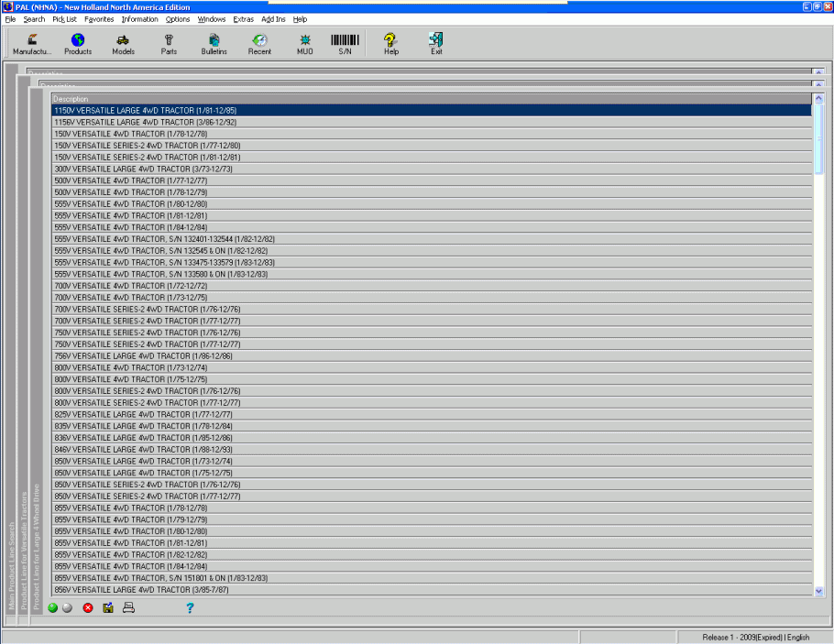
Task: Open the blue question mark help
Action: click(x=190, y=607)
